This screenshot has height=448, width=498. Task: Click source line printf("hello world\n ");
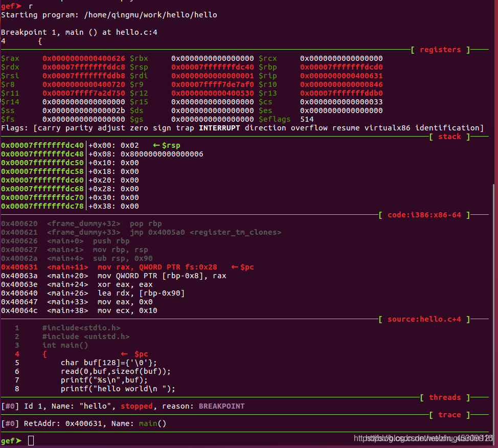click(x=118, y=389)
